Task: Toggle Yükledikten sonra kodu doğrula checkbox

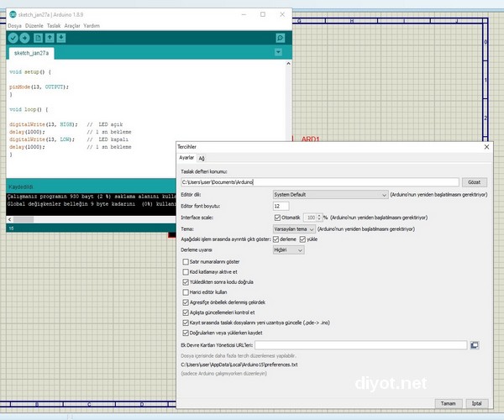Action: (186, 282)
